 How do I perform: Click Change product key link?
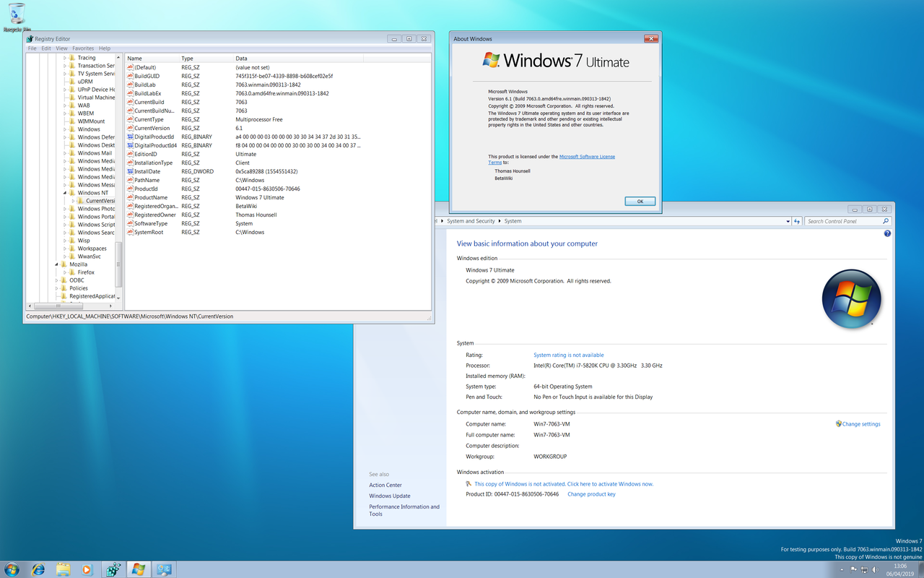pos(591,494)
